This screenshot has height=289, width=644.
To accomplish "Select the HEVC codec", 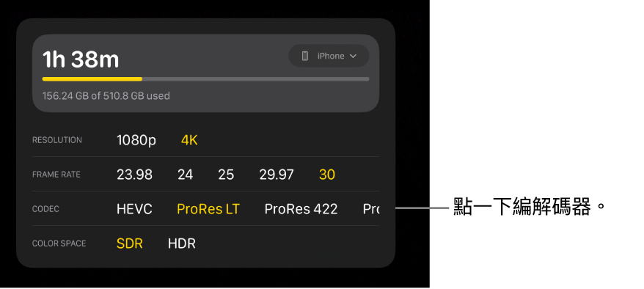I will click(134, 209).
